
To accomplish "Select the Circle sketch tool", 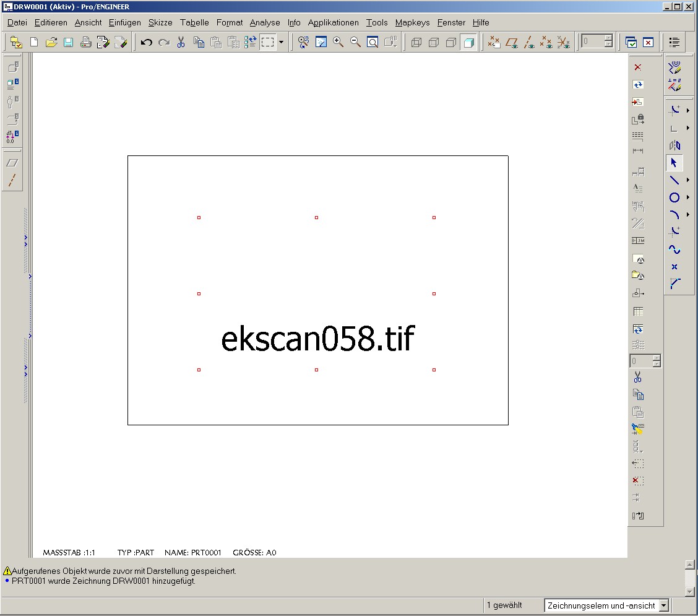I will (x=674, y=197).
